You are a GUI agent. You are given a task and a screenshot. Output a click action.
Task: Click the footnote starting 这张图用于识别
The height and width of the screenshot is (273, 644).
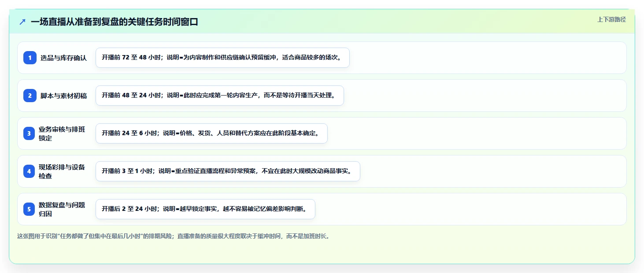point(173,236)
